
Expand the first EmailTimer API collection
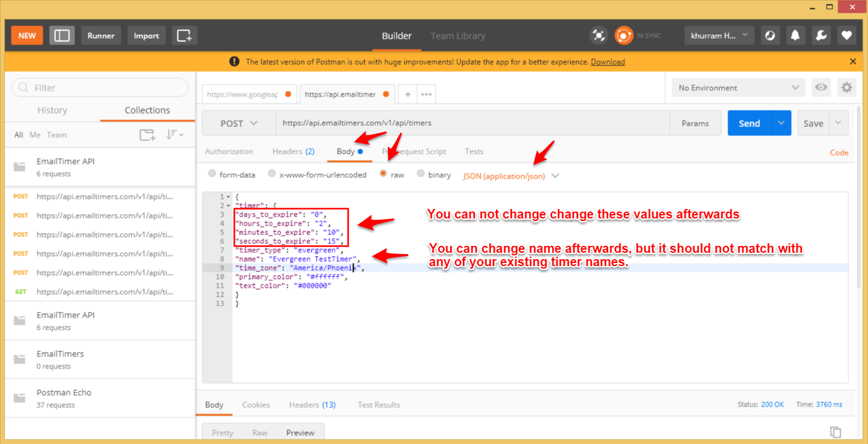pos(100,167)
